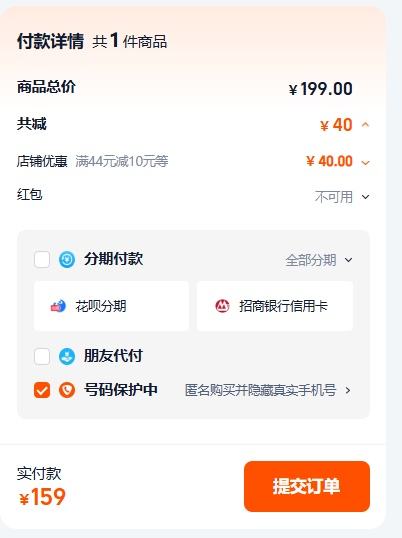Click the Huabei (花呗) logo icon

tap(58, 306)
